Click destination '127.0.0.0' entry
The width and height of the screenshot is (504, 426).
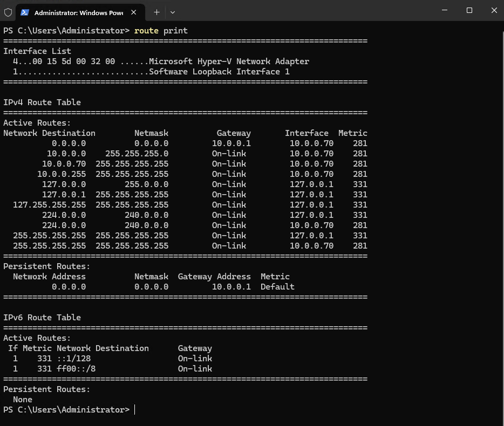(x=64, y=184)
